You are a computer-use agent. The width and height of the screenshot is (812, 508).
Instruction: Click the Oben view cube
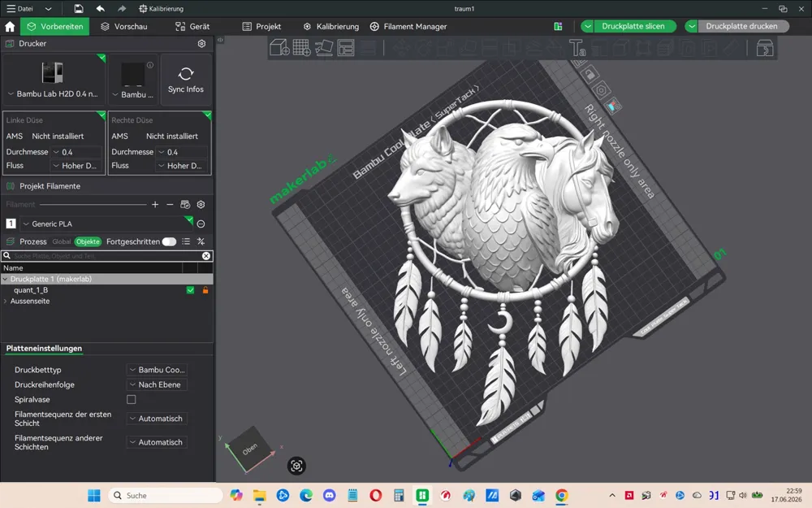(250, 449)
